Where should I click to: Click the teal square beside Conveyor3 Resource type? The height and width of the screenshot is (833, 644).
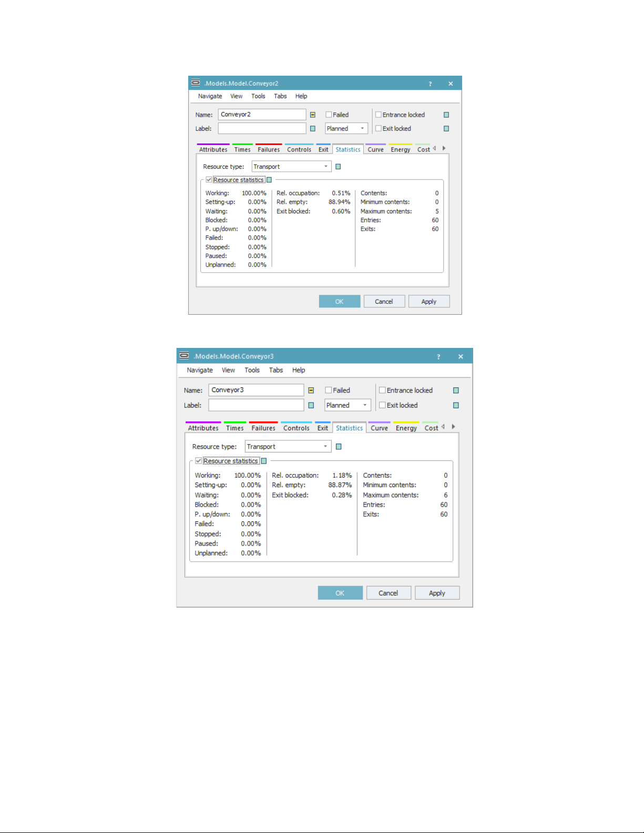click(x=339, y=447)
